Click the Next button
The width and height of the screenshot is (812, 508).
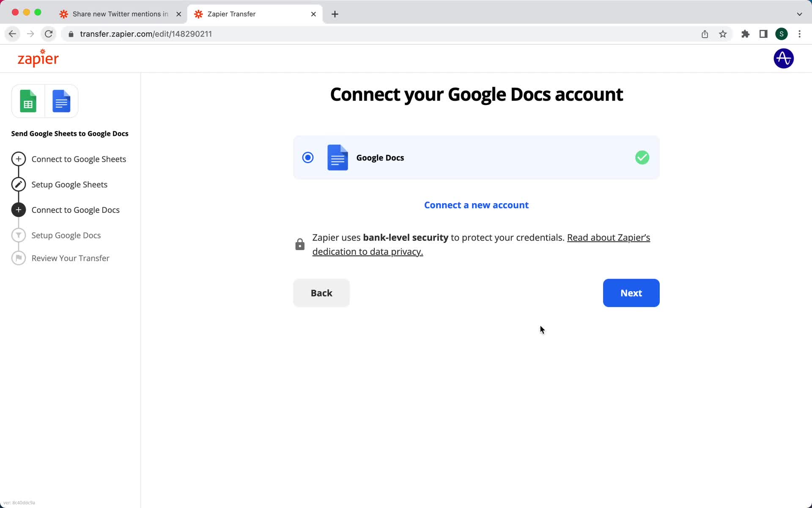click(x=631, y=293)
